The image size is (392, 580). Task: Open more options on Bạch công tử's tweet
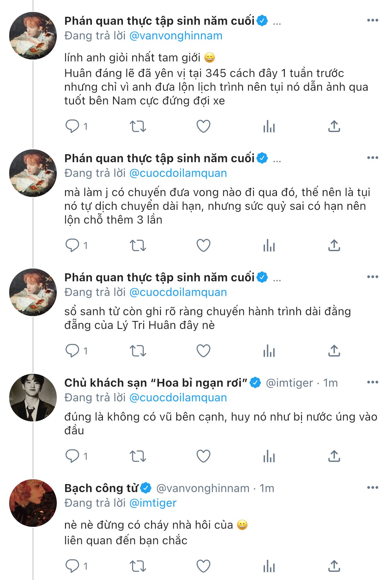(x=372, y=488)
